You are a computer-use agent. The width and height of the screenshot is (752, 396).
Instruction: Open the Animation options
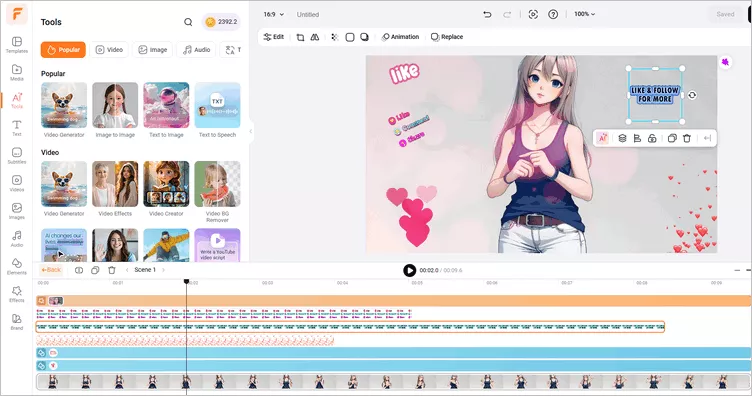coord(400,37)
